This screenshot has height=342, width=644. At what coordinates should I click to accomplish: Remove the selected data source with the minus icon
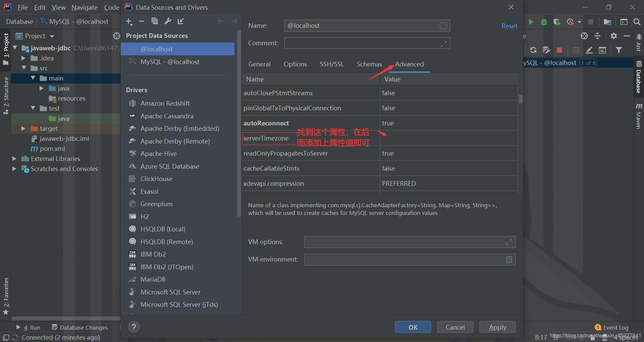click(142, 21)
